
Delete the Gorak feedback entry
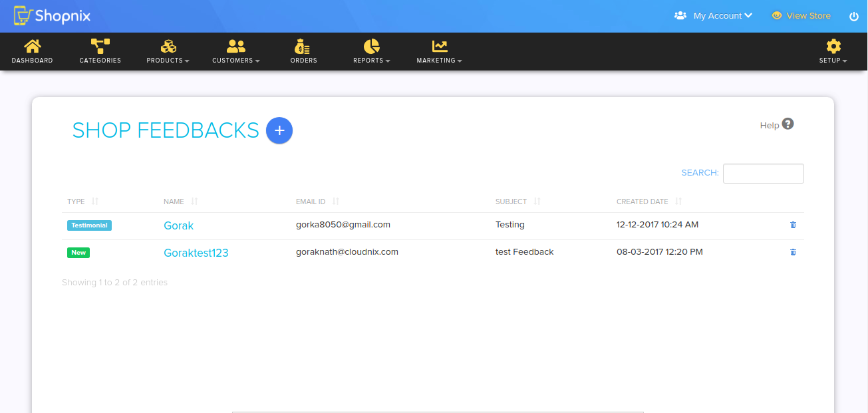coord(793,225)
